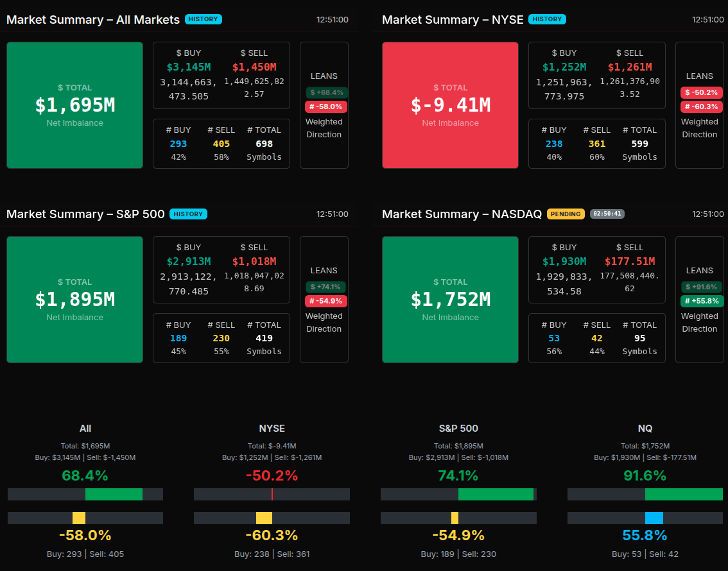Click the $ -50.2% lean badge in NYSE
The height and width of the screenshot is (571, 728).
[x=701, y=92]
